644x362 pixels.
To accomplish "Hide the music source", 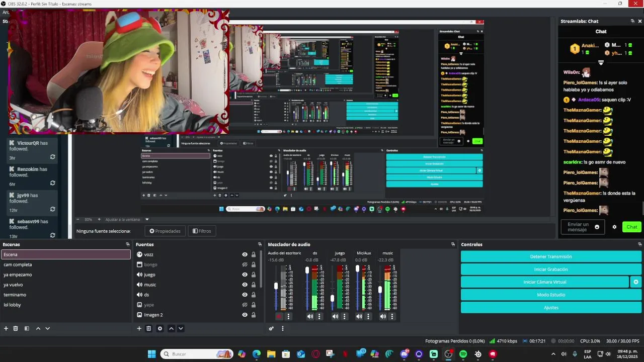I will point(245,285).
